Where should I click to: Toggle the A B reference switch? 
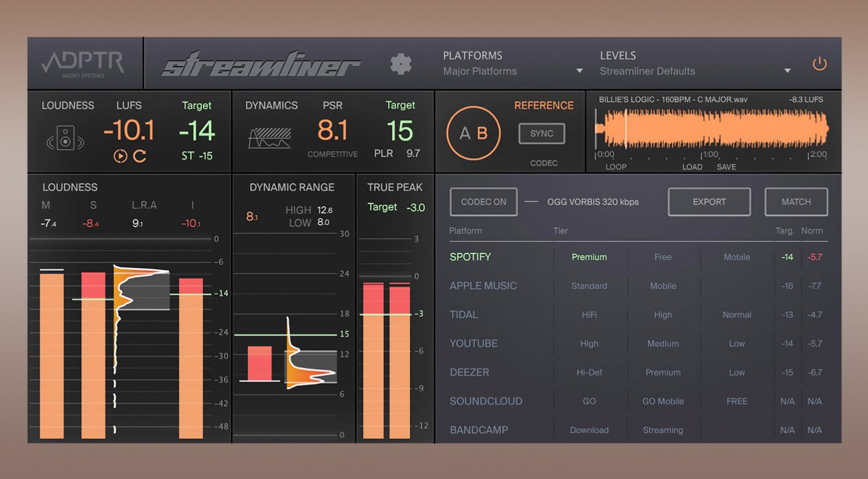(474, 133)
